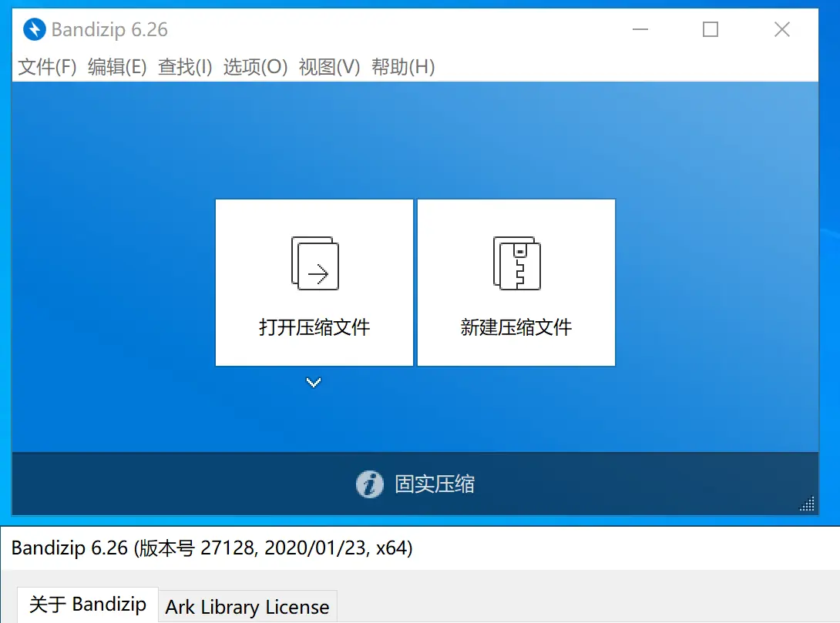Maximize the Bandizip window
This screenshot has height=623, width=840.
711,30
